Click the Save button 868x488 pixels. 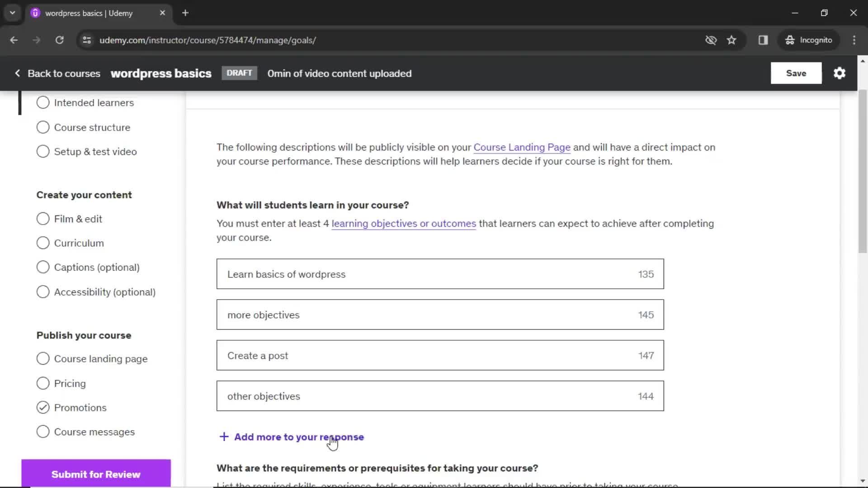pyautogui.click(x=797, y=73)
